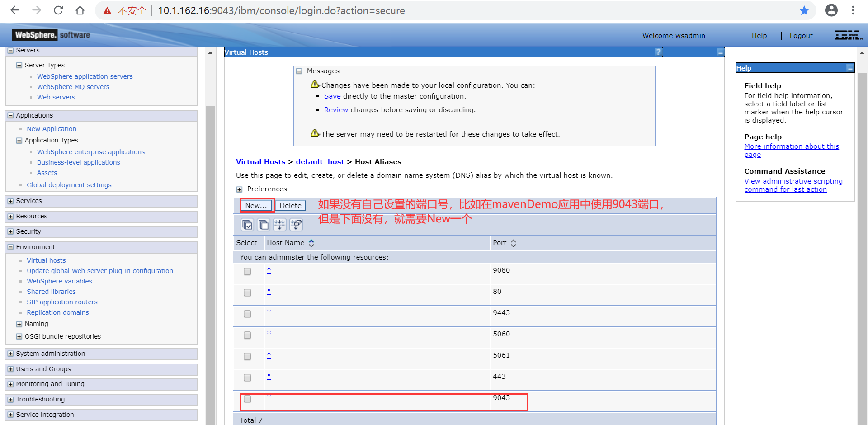Check the checkbox for the port 80 alias
The height and width of the screenshot is (425, 868).
click(247, 293)
